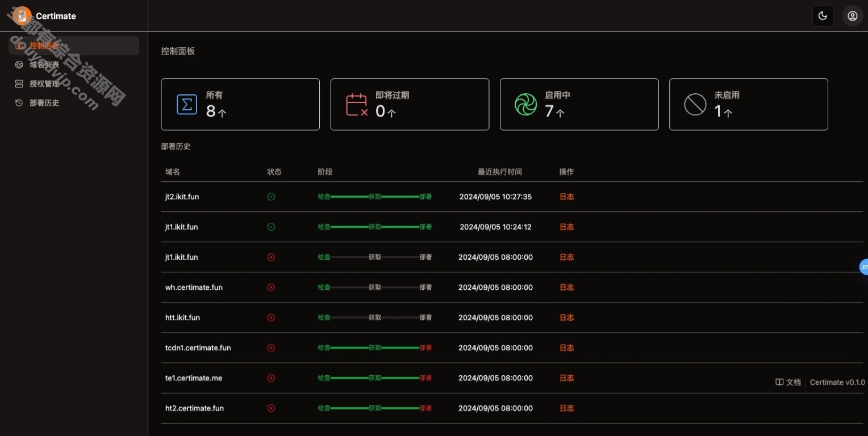Viewport: 868px width, 436px height.
Task: Click the ban icon on 未启用 card
Action: point(695,105)
